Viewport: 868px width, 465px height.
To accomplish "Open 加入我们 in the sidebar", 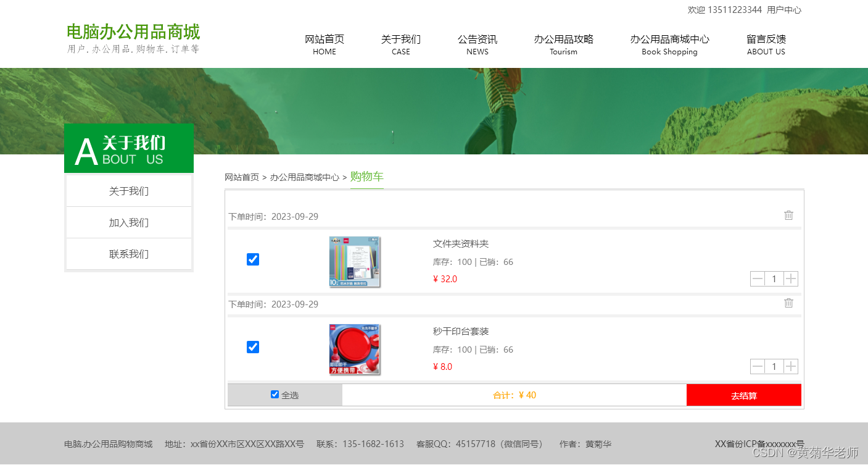I will (129, 222).
